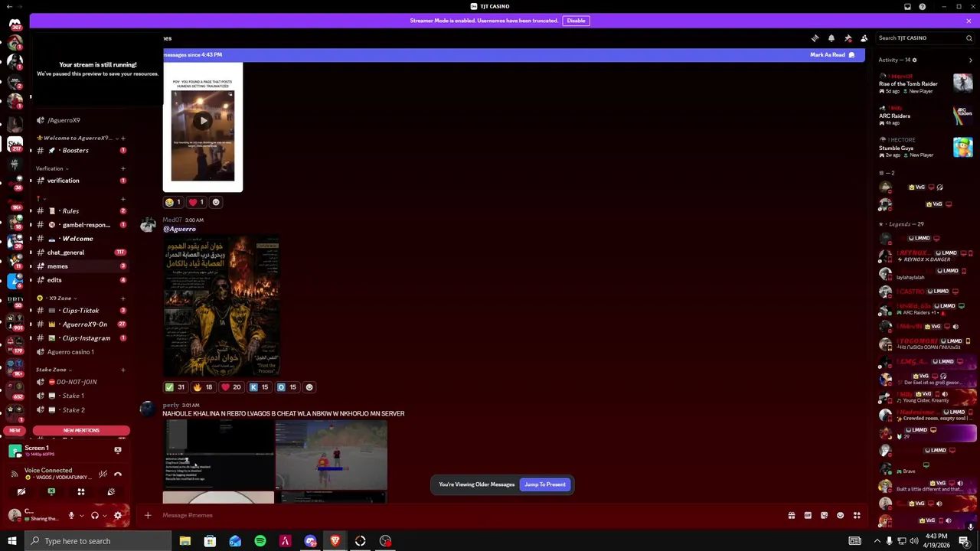Image resolution: width=980 pixels, height=551 pixels.
Task: Join Aguerro casino 1 voice channel
Action: (80, 352)
